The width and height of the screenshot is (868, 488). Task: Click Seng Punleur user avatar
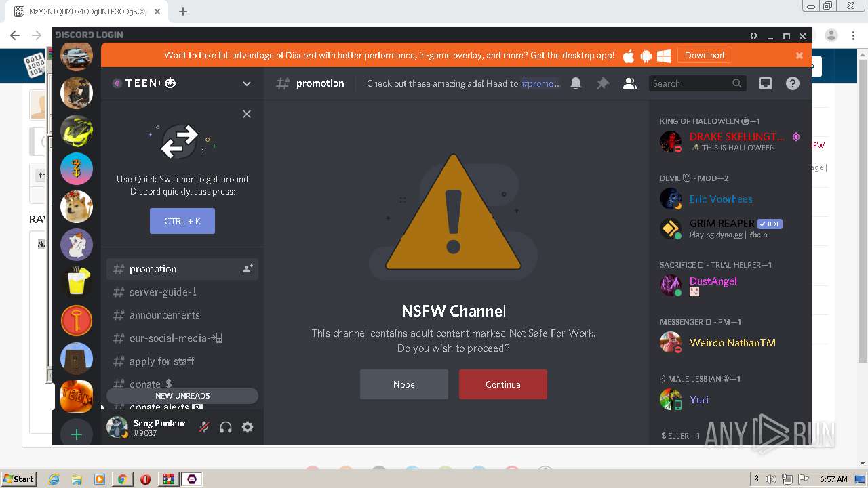coord(117,427)
